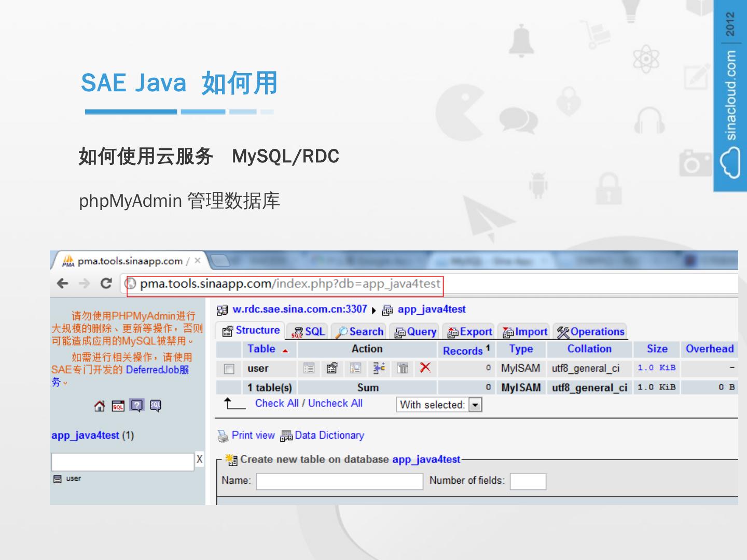Click the Collation column header
The height and width of the screenshot is (560, 747).
tap(589, 349)
